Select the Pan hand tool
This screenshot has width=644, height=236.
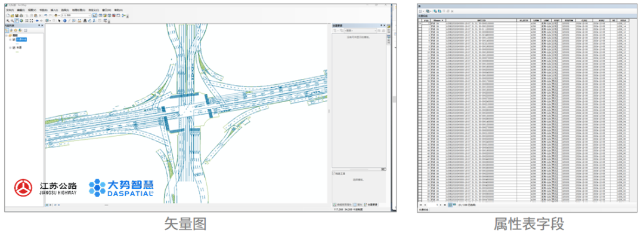point(17,20)
